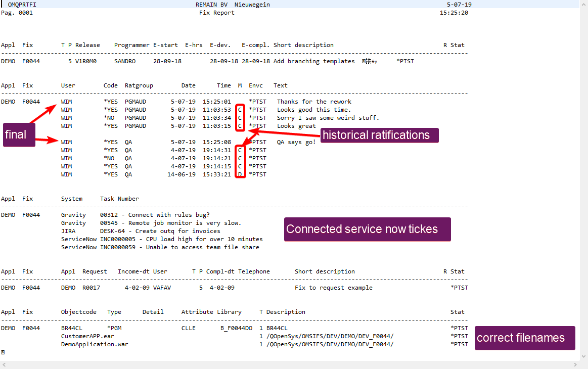
Task: Click the left scroll arrow at the bottom
Action: (4, 365)
